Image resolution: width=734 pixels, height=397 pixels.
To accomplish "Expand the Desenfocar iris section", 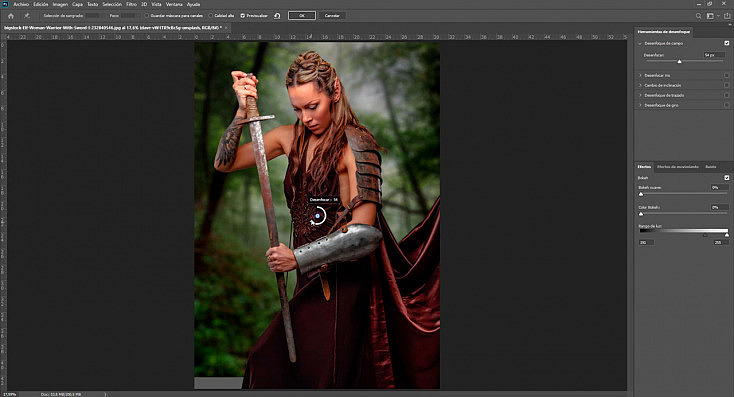I will (640, 75).
